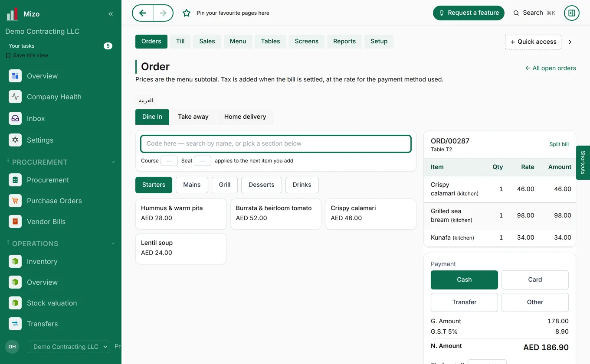Go back with the left arrow
Image resolution: width=590 pixels, height=364 pixels.
143,13
